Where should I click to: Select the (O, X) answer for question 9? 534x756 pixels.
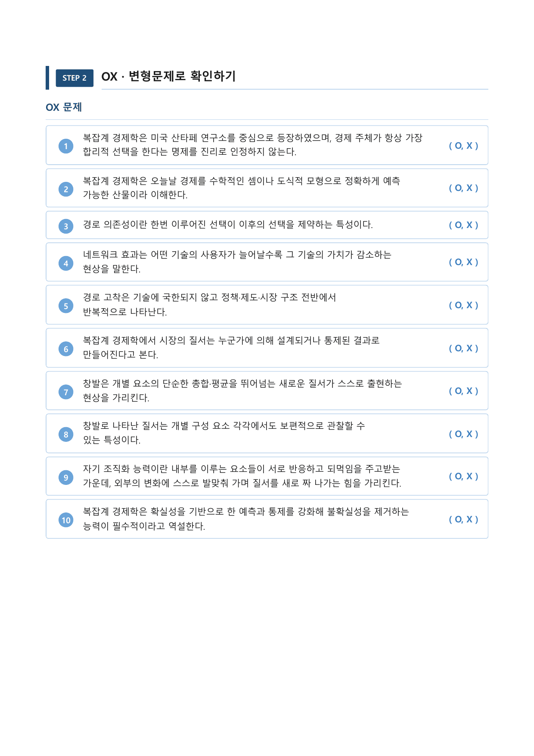click(x=463, y=476)
